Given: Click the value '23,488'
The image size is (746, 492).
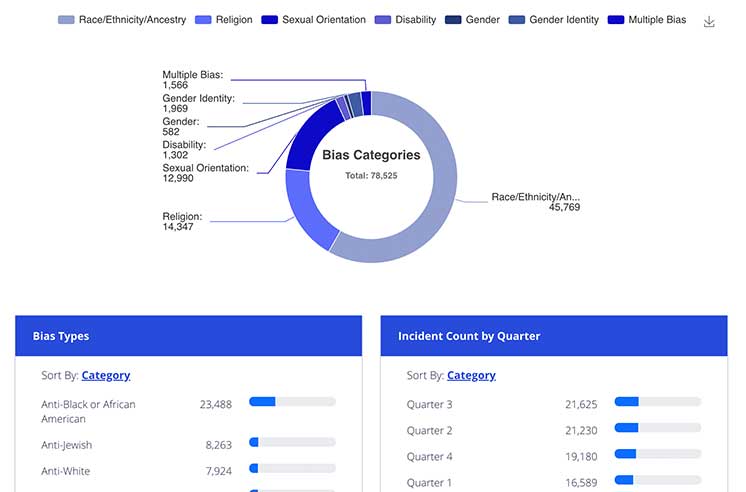Looking at the screenshot, I should 216,404.
